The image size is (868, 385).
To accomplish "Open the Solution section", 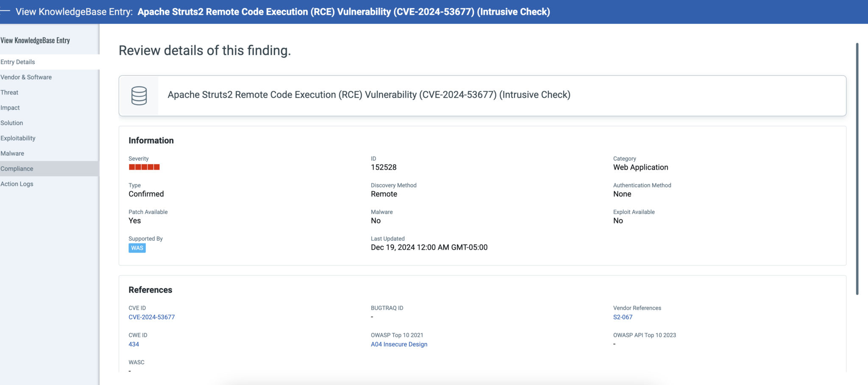I will 12,123.
